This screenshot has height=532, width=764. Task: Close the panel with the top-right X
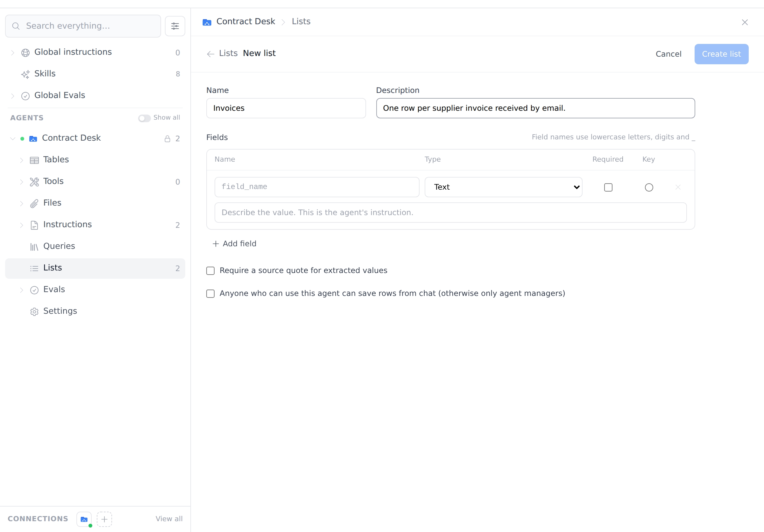pyautogui.click(x=745, y=22)
